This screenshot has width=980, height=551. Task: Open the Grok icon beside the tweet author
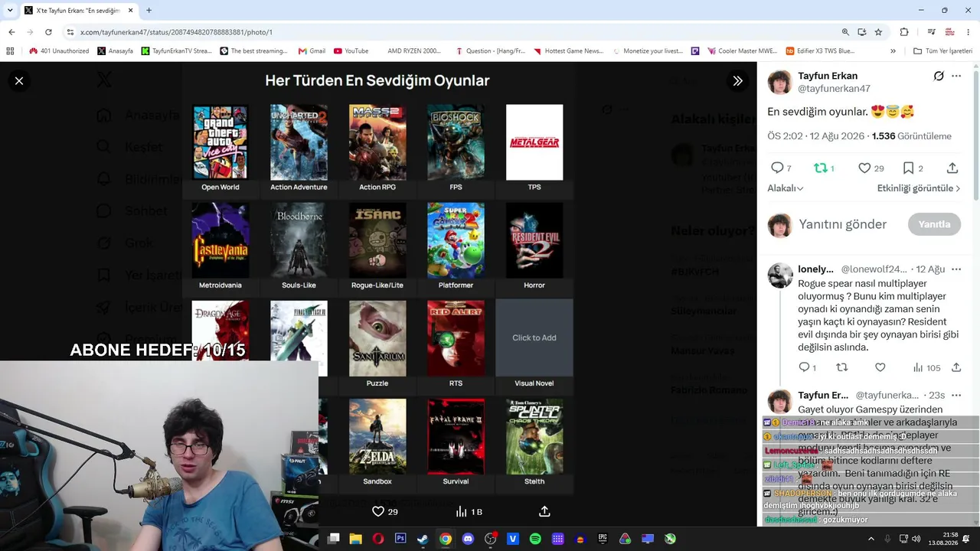pos(939,76)
